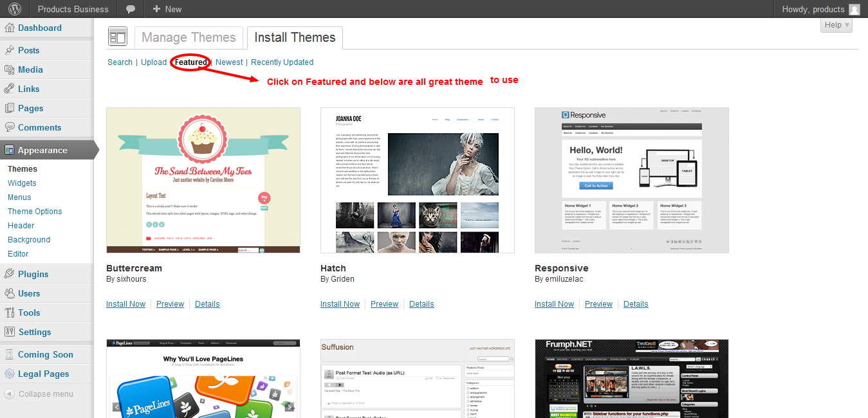The image size is (868, 418).
Task: Click the Comments speech bubble icon in sidebar
Action: (x=10, y=127)
